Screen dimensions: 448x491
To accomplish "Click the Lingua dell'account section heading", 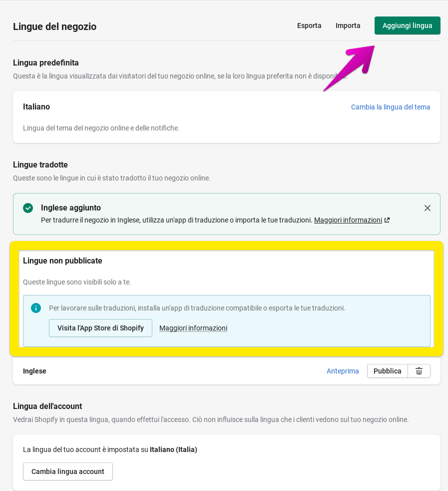I will [47, 406].
